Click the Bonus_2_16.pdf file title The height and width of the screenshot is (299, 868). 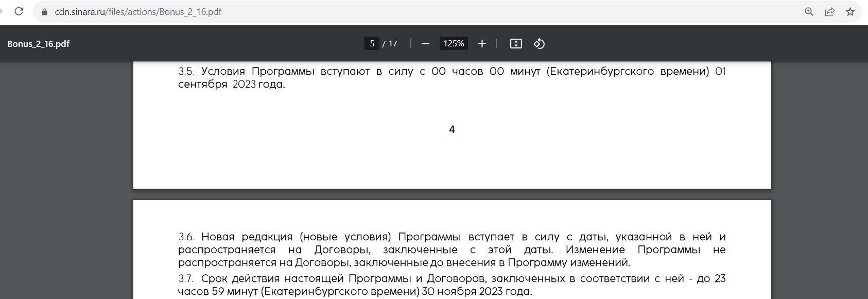coord(38,44)
